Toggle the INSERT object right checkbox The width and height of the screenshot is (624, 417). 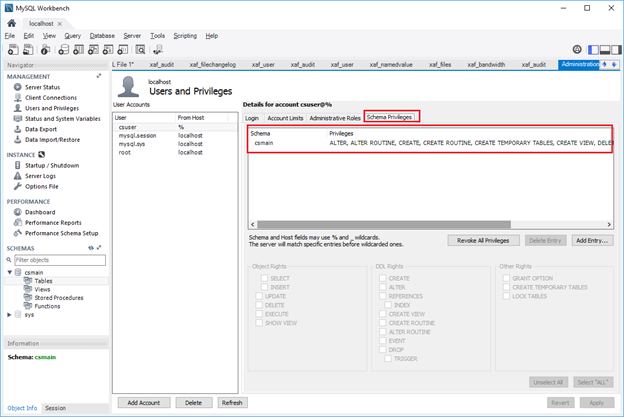coord(264,287)
